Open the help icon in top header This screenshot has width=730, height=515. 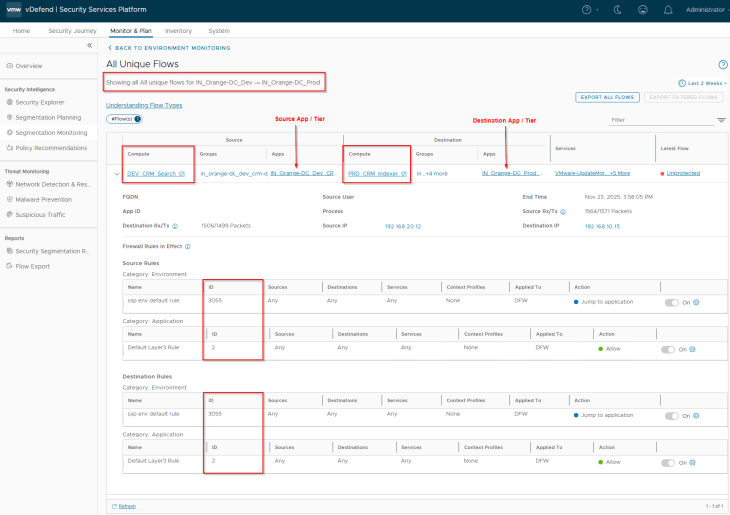pyautogui.click(x=587, y=10)
